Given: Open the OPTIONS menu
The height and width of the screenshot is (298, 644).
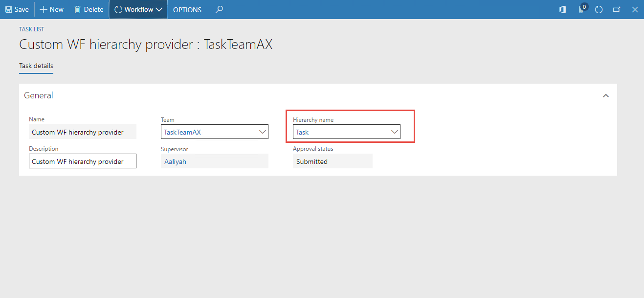Looking at the screenshot, I should (x=187, y=9).
